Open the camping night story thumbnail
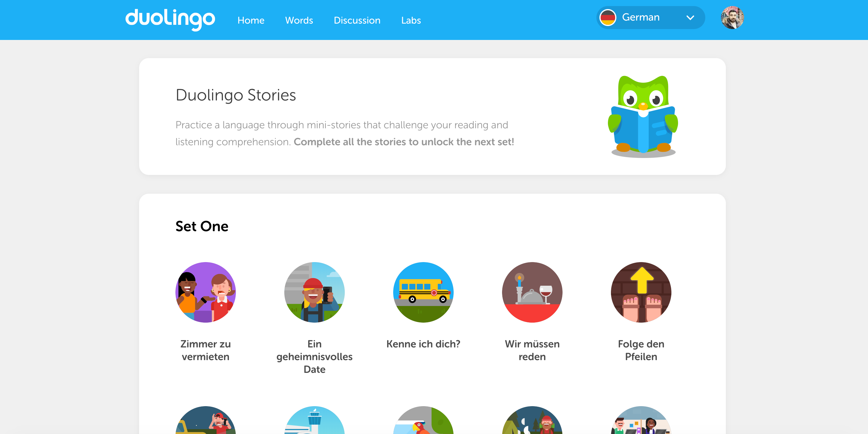The height and width of the screenshot is (434, 868). 532,420
